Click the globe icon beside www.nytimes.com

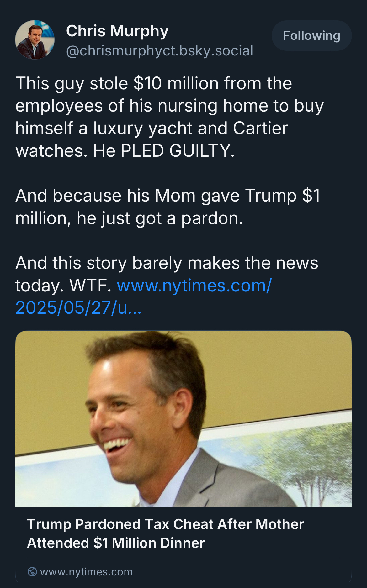click(x=32, y=572)
